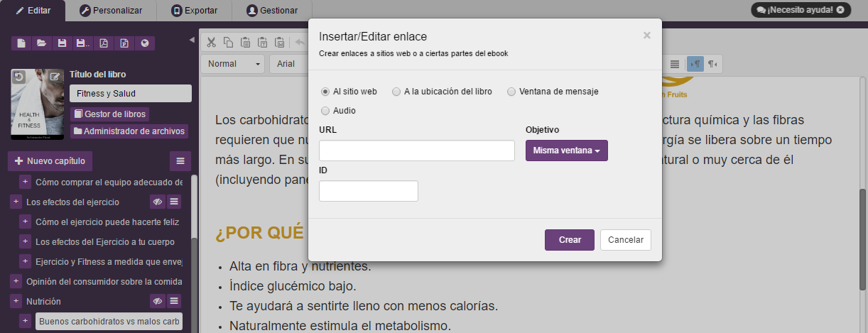Click the cut scissors icon
This screenshot has height=333, width=868.
[x=212, y=42]
